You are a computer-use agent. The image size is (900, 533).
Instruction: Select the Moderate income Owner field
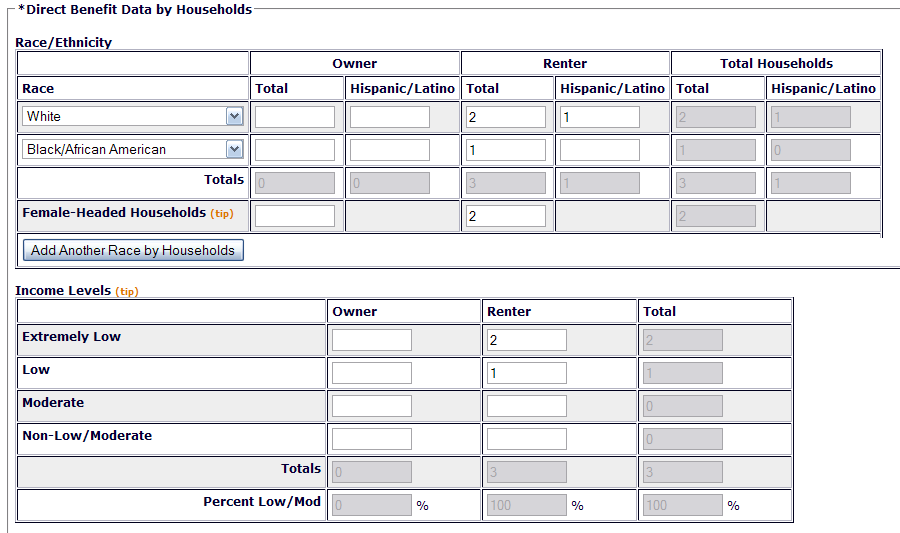(x=372, y=406)
